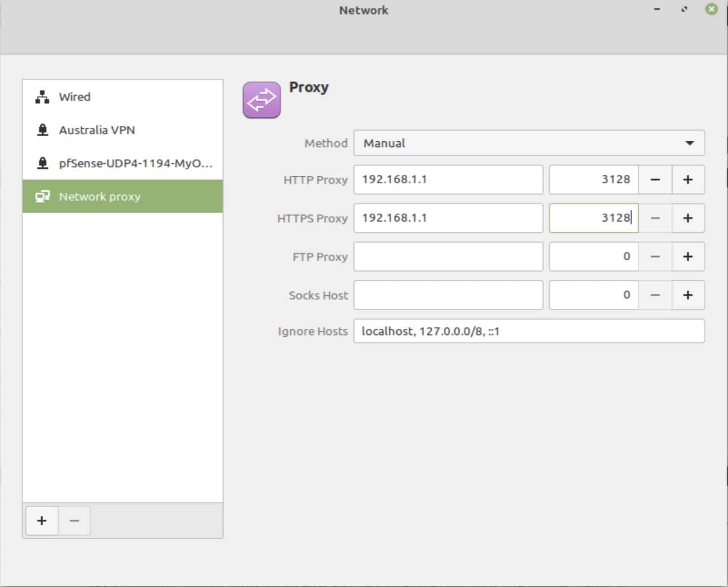Image resolution: width=728 pixels, height=587 pixels.
Task: Click the lock icon beside Australia VPN
Action: click(41, 130)
